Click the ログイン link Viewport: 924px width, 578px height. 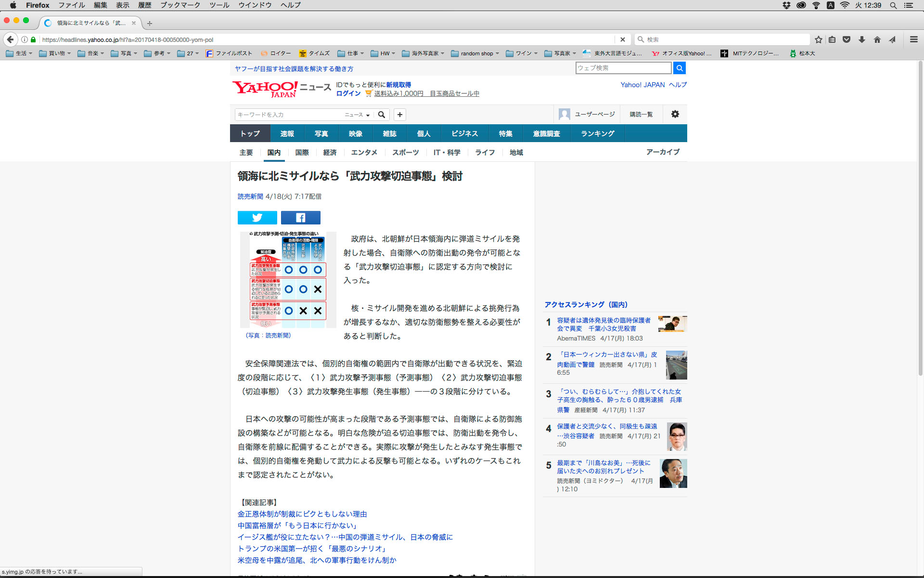348,93
